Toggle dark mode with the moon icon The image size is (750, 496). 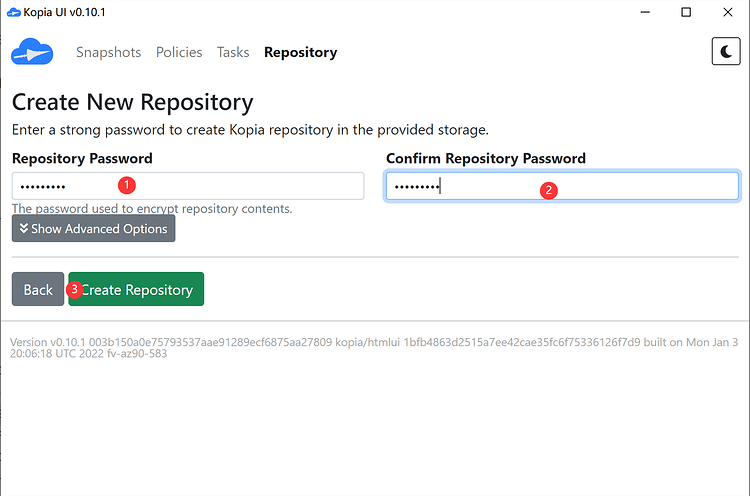tap(725, 52)
